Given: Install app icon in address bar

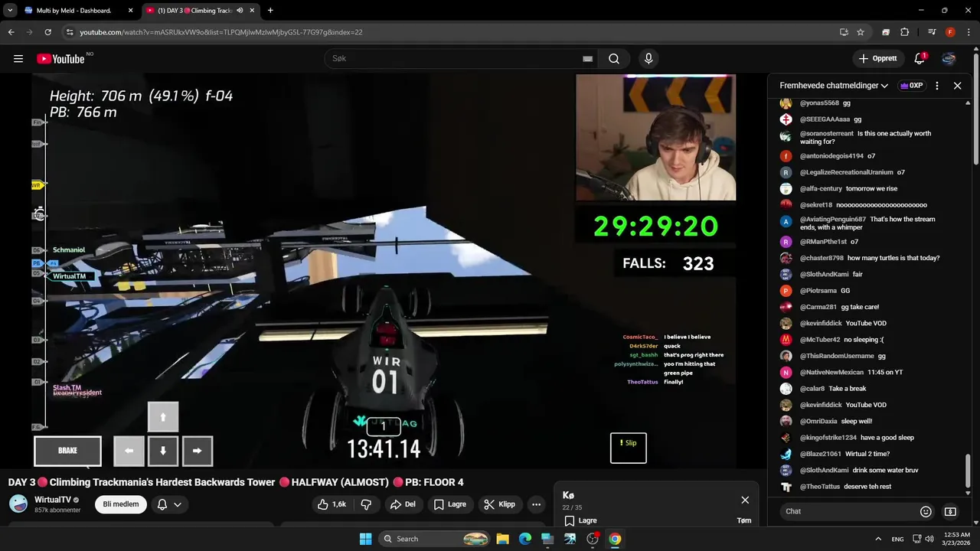Looking at the screenshot, I should click(844, 32).
